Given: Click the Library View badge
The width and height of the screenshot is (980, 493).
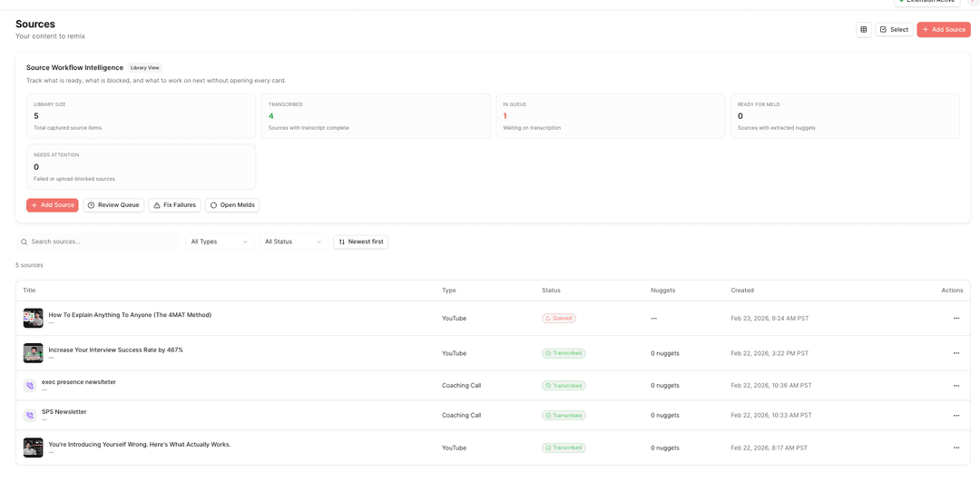Looking at the screenshot, I should (x=145, y=67).
